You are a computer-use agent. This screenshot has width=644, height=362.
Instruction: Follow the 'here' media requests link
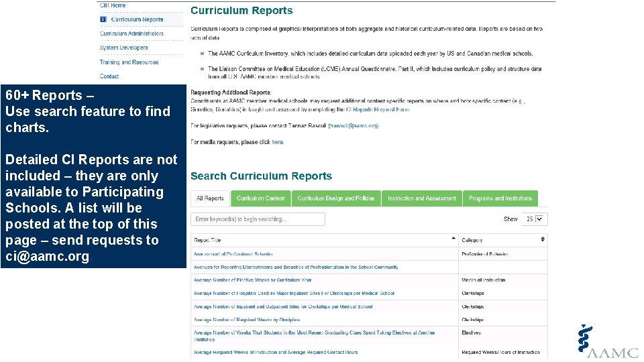pyautogui.click(x=277, y=142)
